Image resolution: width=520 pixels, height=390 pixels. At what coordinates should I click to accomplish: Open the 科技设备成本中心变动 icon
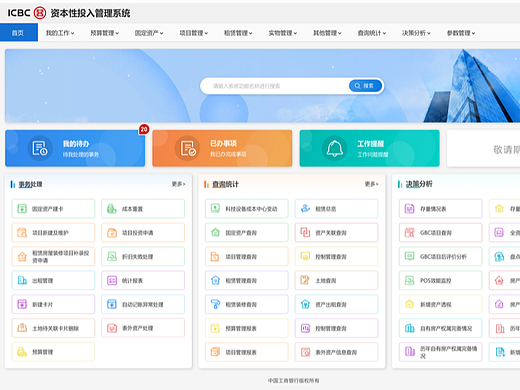[215, 209]
